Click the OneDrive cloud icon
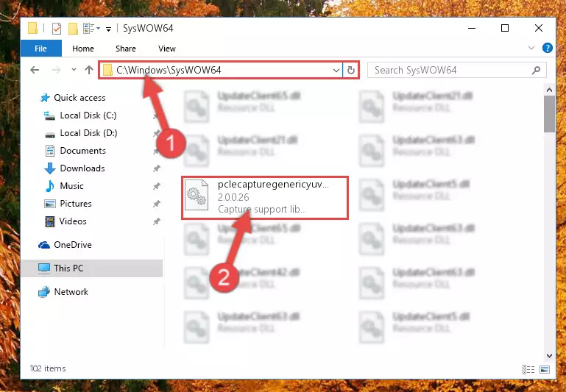This screenshot has width=566, height=392. click(x=44, y=245)
